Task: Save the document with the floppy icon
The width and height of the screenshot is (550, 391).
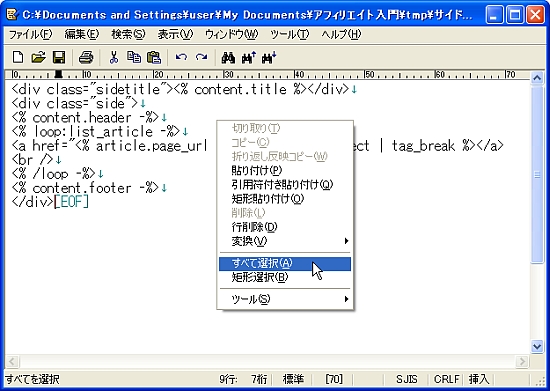Action: click(x=59, y=57)
